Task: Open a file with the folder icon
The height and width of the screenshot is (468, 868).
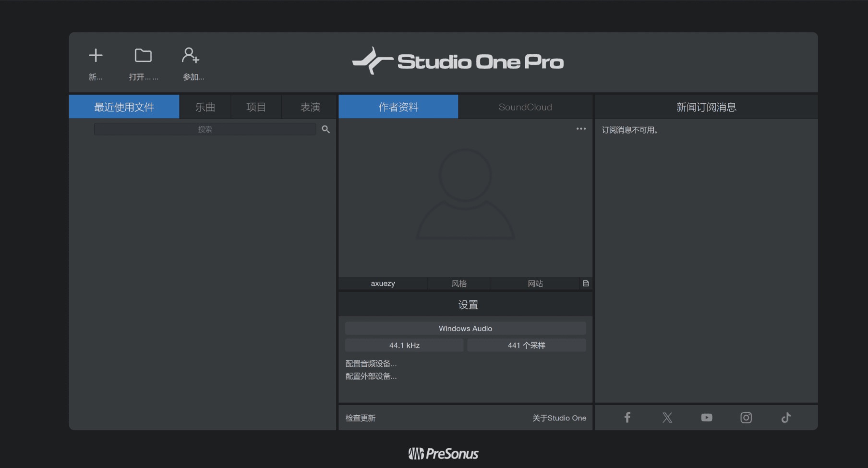Action: click(x=143, y=55)
